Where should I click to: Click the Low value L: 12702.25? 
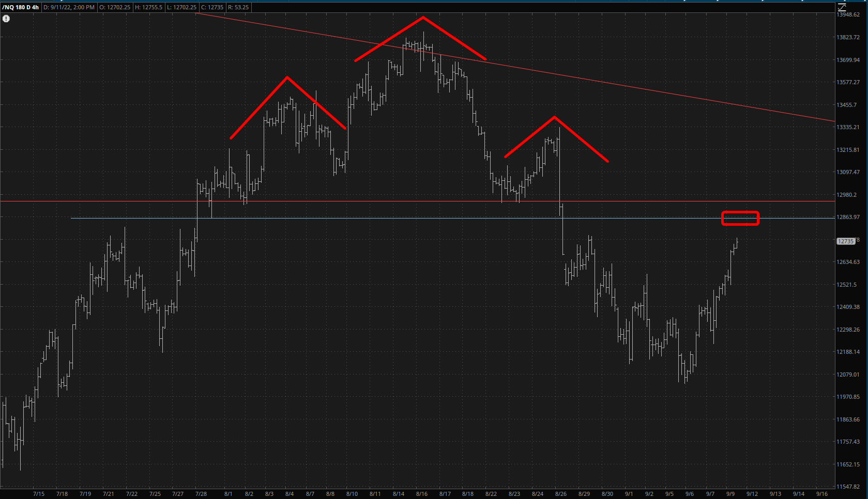click(181, 7)
